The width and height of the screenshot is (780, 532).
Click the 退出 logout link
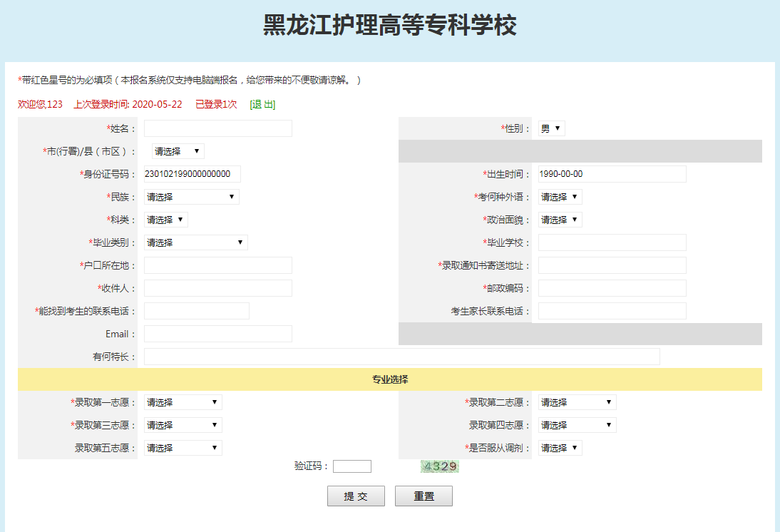tap(262, 104)
